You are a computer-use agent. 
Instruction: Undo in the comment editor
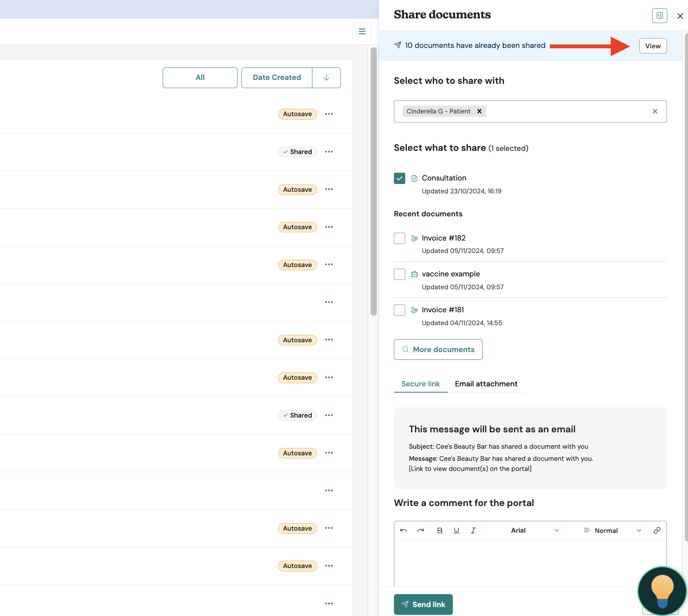(404, 530)
